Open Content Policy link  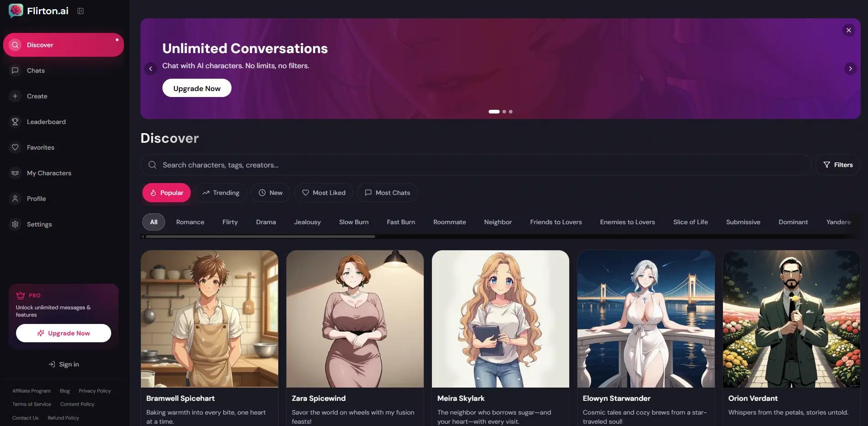click(77, 404)
